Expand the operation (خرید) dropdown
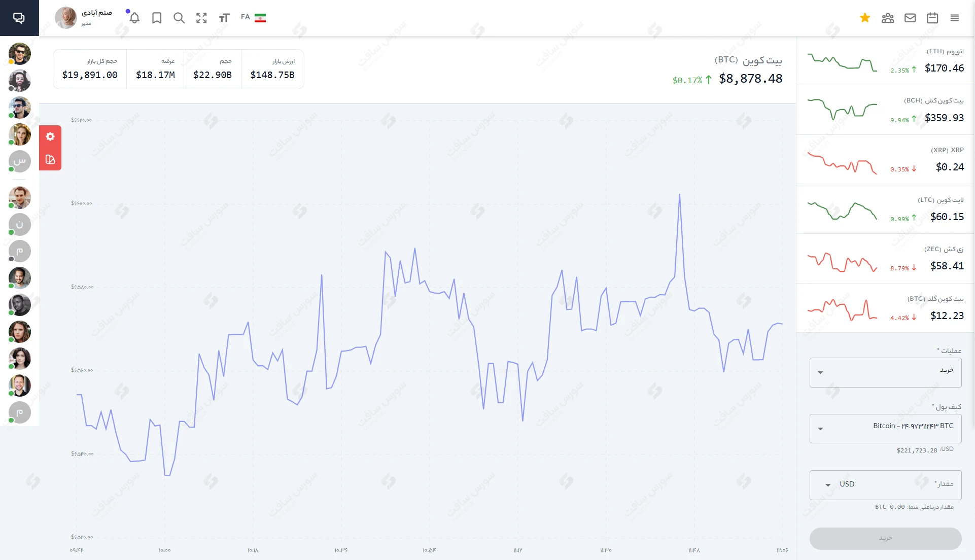Viewport: 975px width, 560px height. (885, 372)
